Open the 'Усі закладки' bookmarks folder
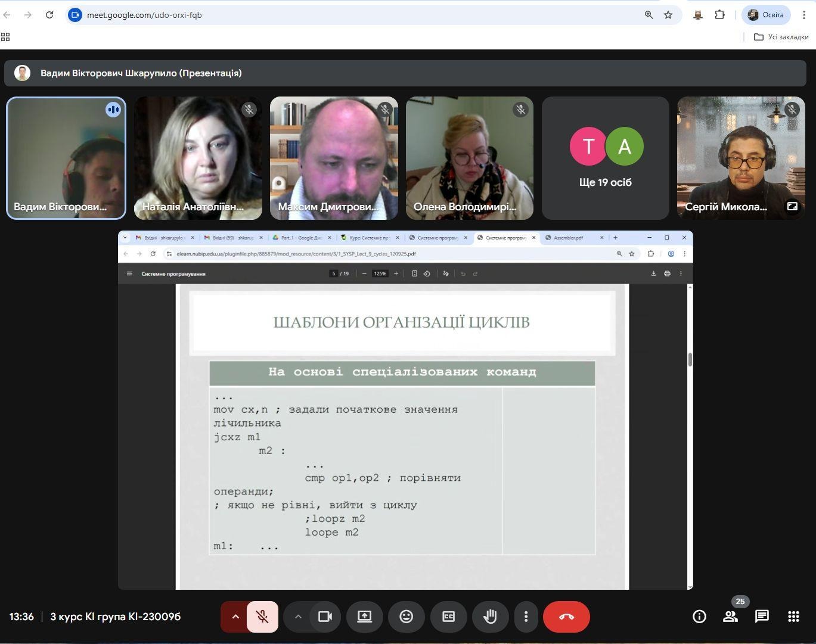This screenshot has width=816, height=644. (x=781, y=37)
